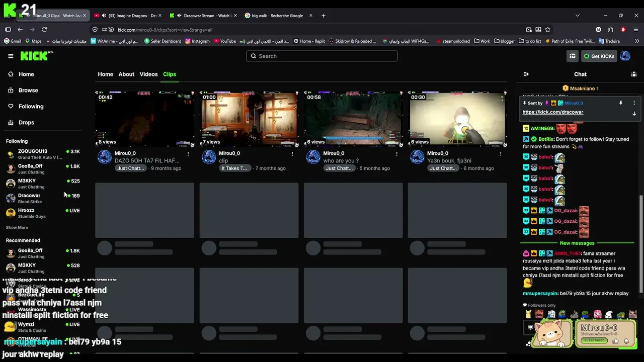Open the Maps bookmark

(x=33, y=41)
